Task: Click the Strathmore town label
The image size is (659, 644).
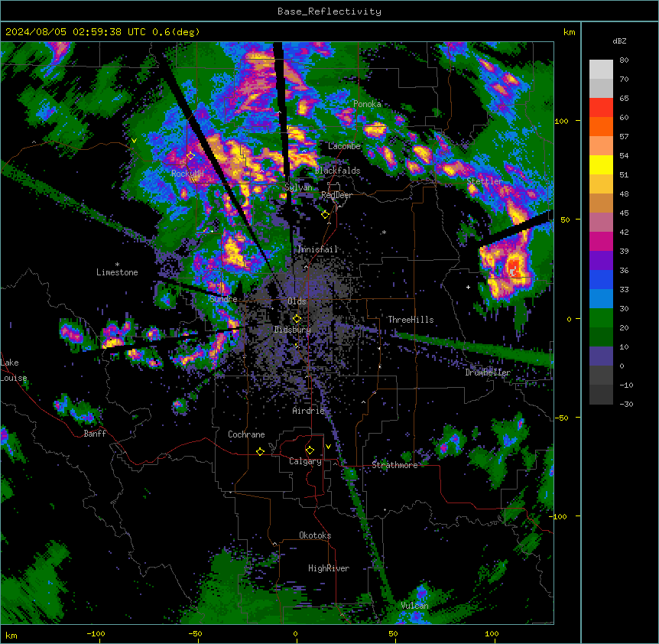Action: 394,465
